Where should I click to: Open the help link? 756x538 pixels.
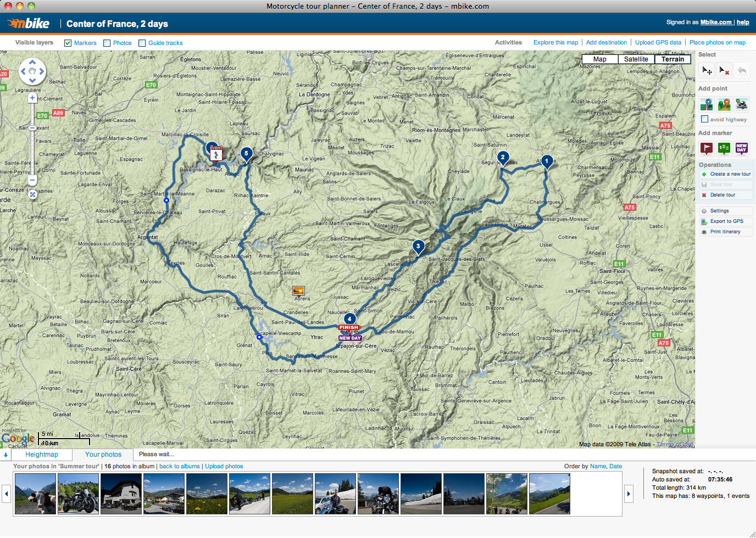coord(743,23)
